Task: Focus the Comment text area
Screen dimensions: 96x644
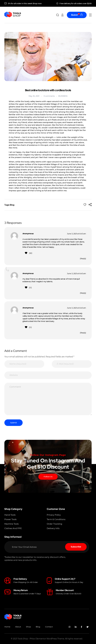Action: 48,399
